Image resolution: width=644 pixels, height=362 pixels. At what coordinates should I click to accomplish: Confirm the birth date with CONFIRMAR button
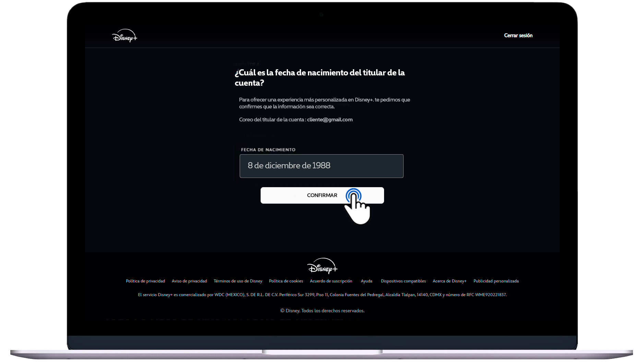coord(322,195)
